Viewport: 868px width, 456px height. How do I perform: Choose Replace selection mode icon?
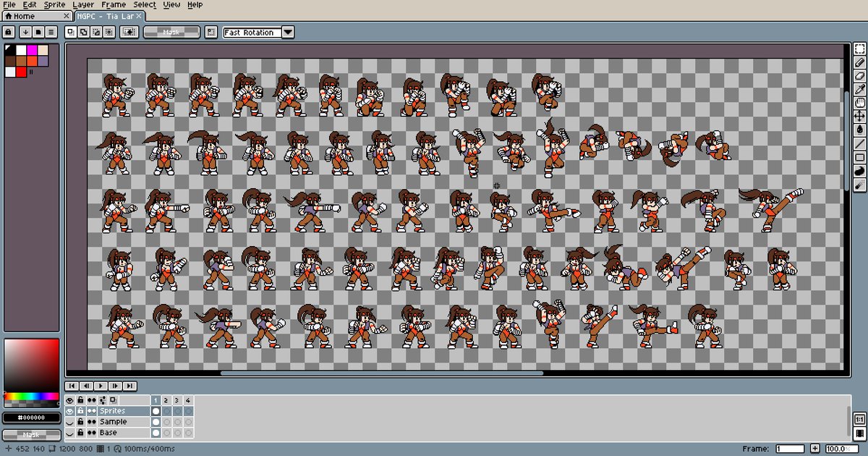tap(71, 32)
